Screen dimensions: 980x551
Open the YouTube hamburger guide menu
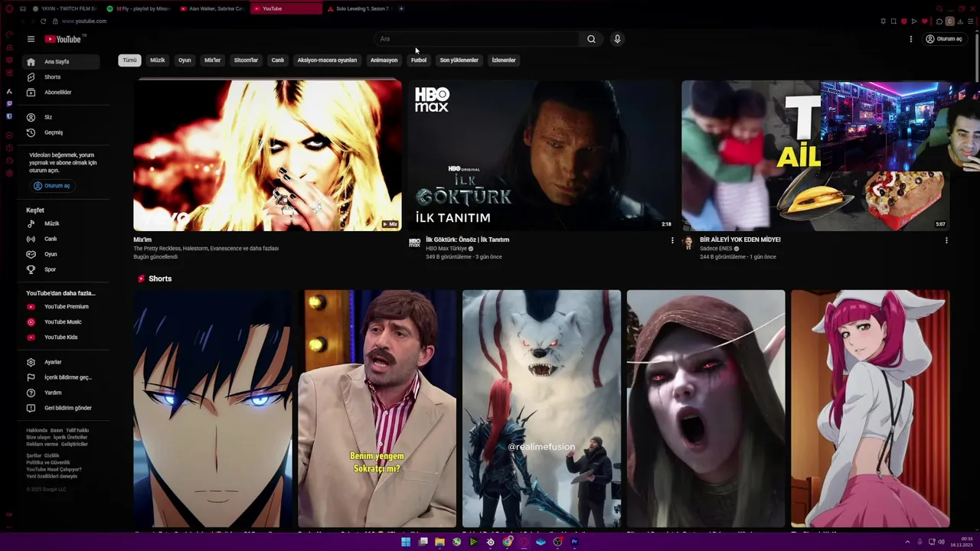tap(31, 39)
